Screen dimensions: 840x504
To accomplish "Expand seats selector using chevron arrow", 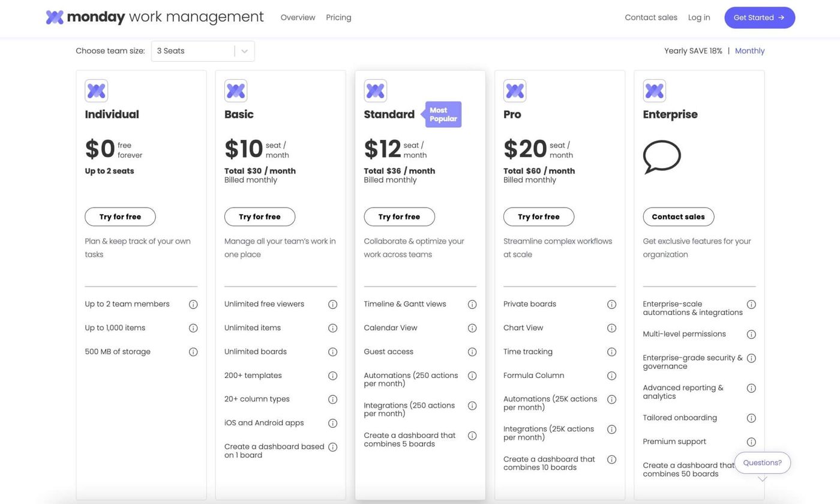I will pos(244,51).
